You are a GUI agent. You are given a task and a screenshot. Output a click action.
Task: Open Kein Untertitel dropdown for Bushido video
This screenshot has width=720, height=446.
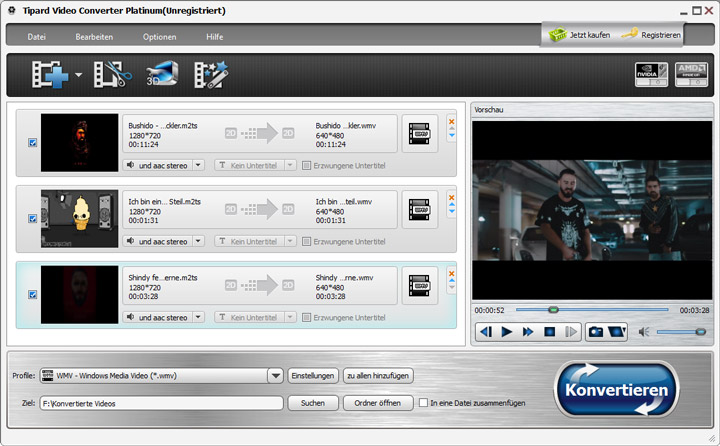[290, 165]
